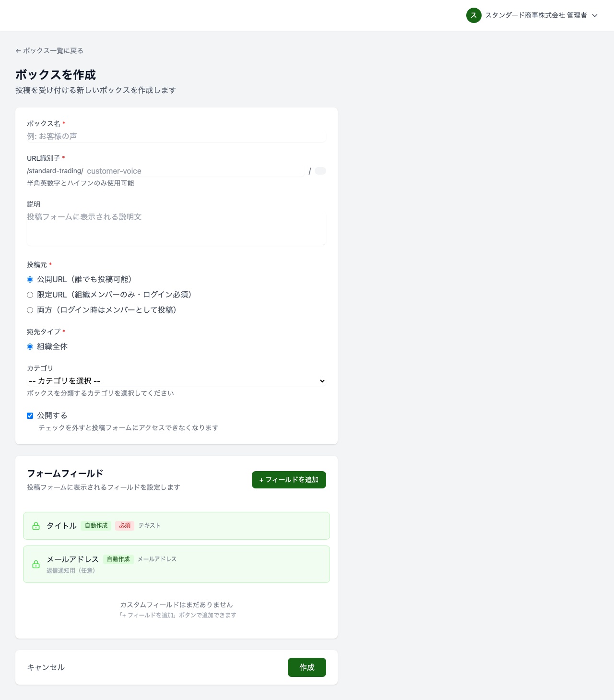The image size is (614, 700).
Task: Flip the toggle switch beside the URL field
Action: 320,171
